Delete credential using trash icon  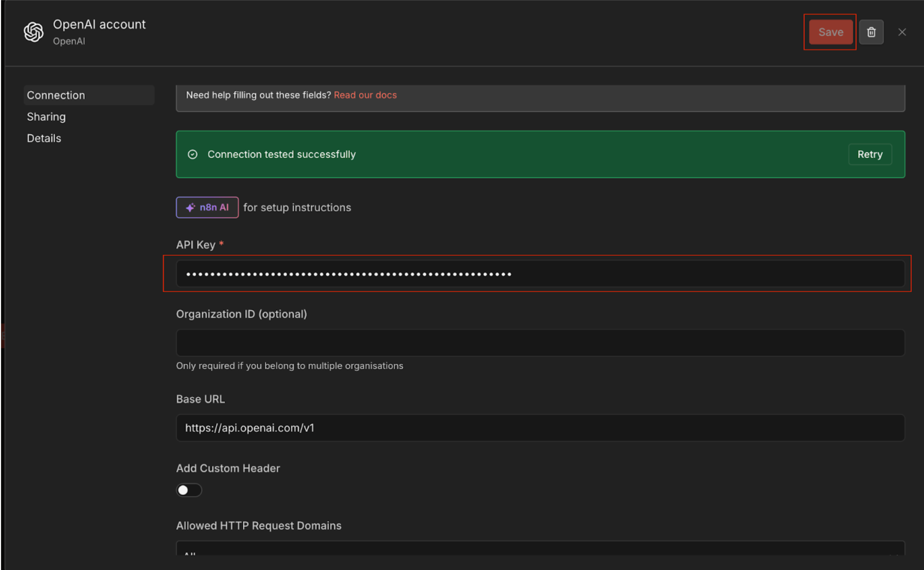tap(871, 32)
